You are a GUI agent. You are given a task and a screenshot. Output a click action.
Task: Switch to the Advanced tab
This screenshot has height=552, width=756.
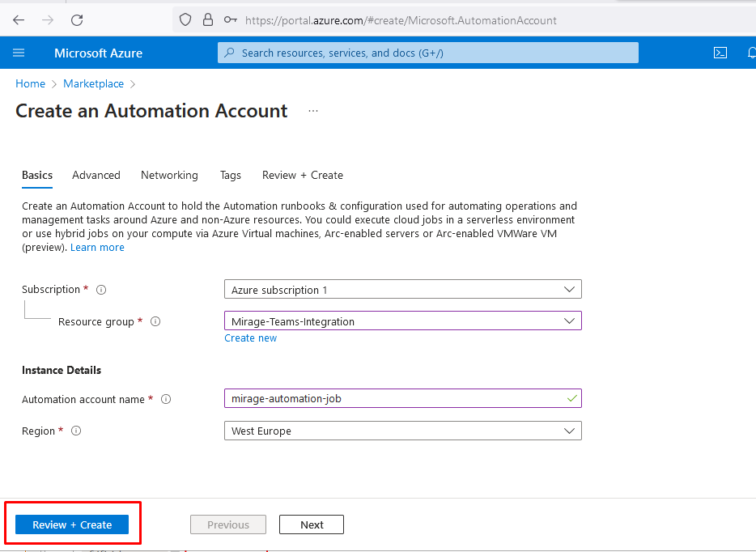point(96,175)
